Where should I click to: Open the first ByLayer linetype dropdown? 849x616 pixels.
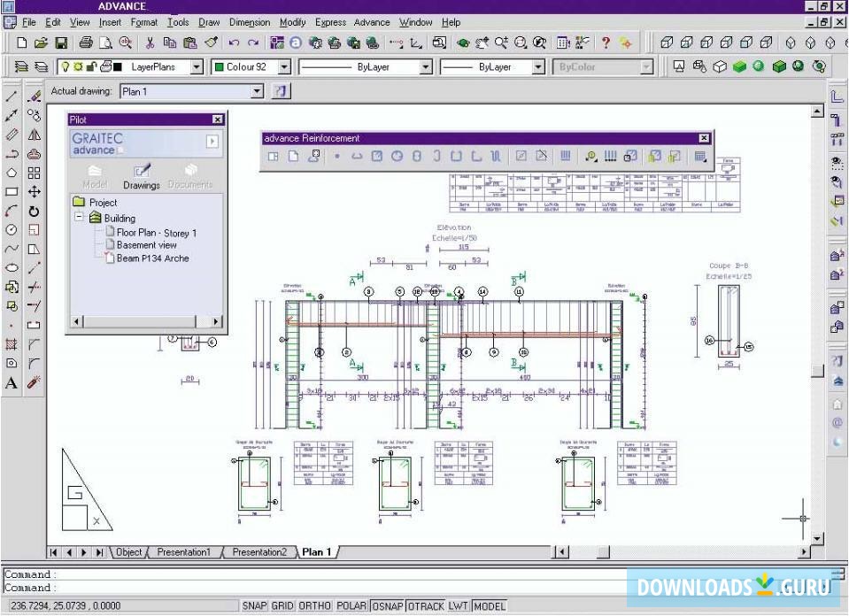click(x=426, y=67)
